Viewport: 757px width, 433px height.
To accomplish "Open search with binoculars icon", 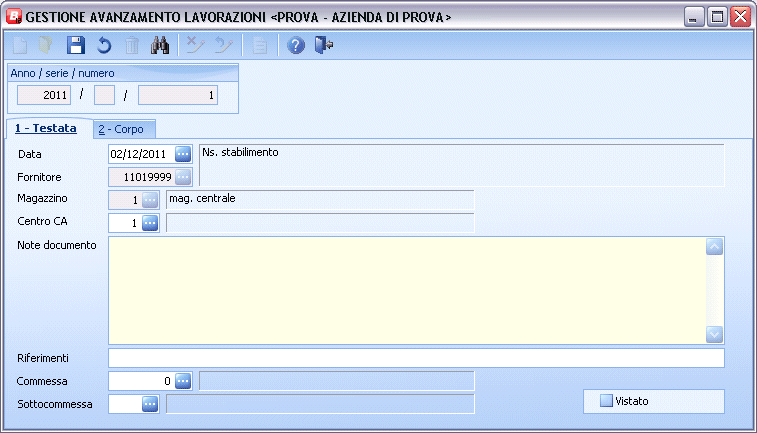I will 159,45.
